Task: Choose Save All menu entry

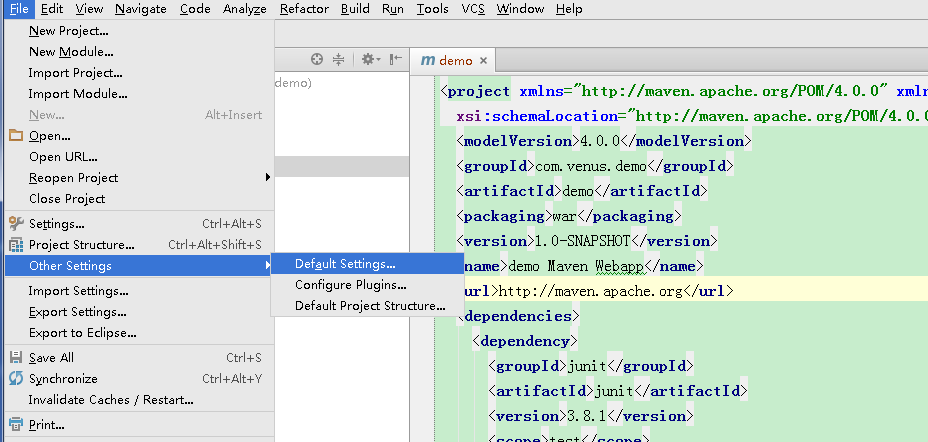Action: [140, 357]
